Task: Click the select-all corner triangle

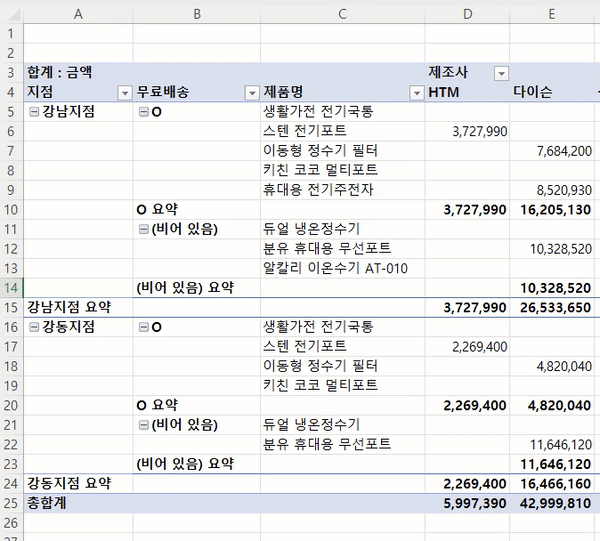Action: pyautogui.click(x=13, y=15)
